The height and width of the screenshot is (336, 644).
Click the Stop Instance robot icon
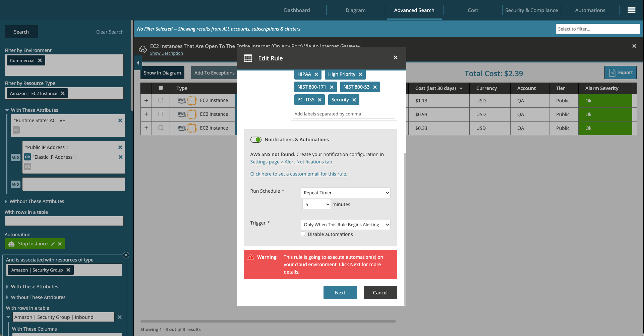[11, 244]
